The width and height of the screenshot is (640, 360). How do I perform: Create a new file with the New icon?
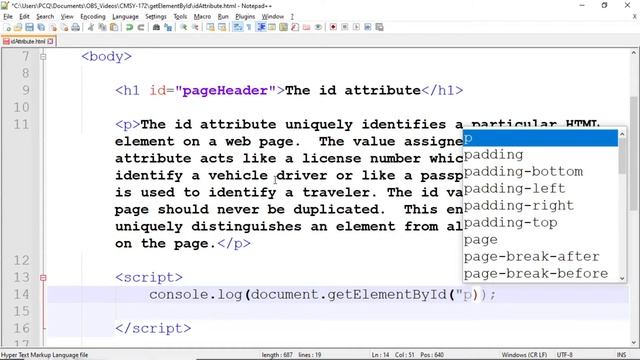click(7, 27)
